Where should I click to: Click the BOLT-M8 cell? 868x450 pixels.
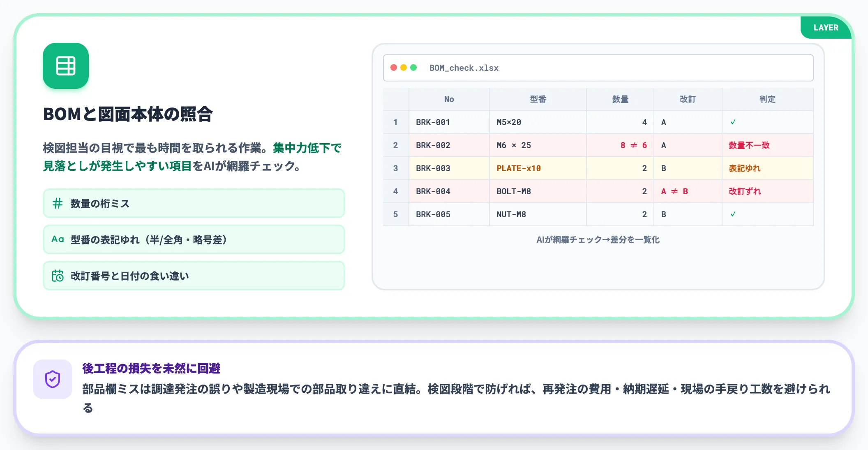point(538,191)
